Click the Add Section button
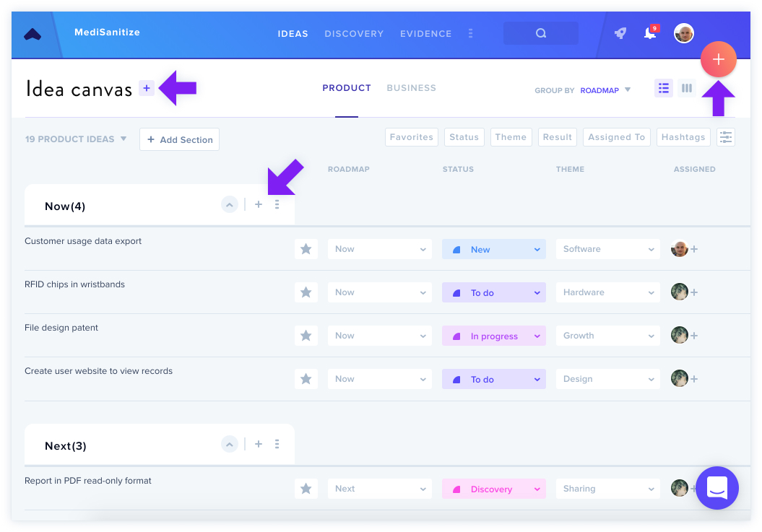This screenshot has height=532, width=762. coord(179,139)
